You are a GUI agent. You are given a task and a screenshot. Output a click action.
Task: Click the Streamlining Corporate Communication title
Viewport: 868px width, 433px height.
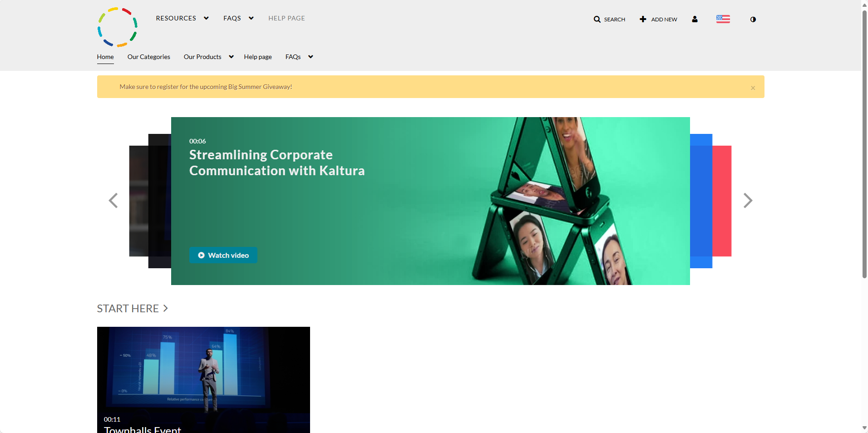[277, 162]
